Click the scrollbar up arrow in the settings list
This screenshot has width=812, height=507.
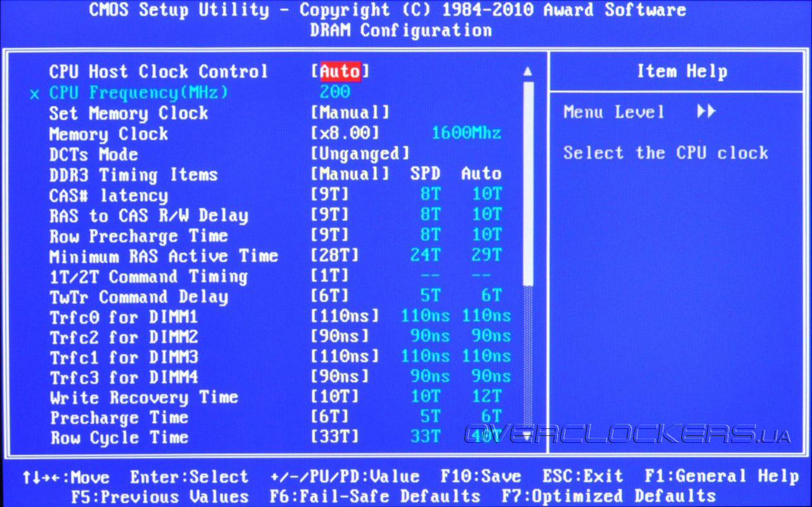(528, 72)
